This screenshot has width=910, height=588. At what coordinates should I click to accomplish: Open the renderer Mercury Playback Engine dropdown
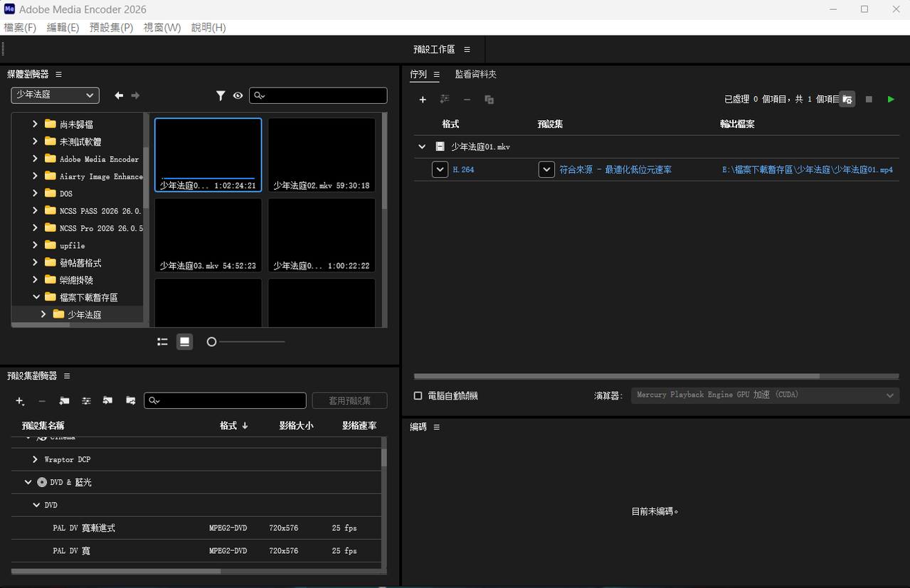tap(765, 395)
